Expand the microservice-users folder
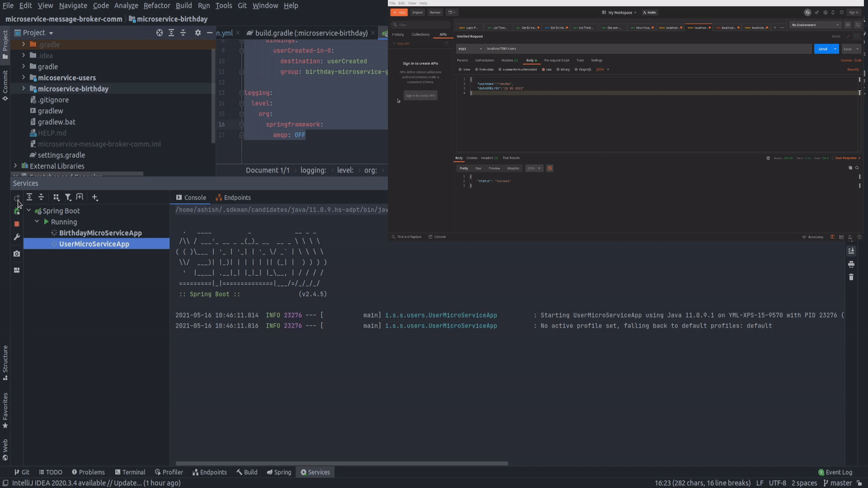This screenshot has width=868, height=488. [24, 78]
